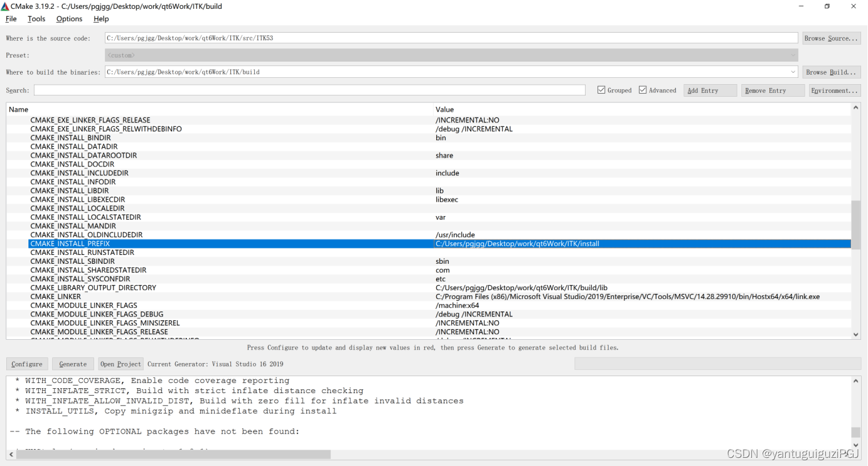
Task: Click Open Project to launch Visual Studio
Action: [121, 364]
